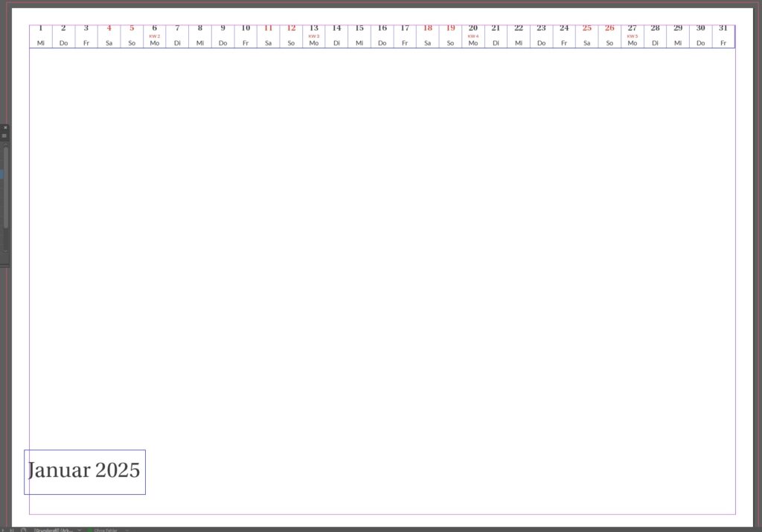This screenshot has height=532, width=762.
Task: Click the 'KW 2' label under day 6
Action: point(155,36)
